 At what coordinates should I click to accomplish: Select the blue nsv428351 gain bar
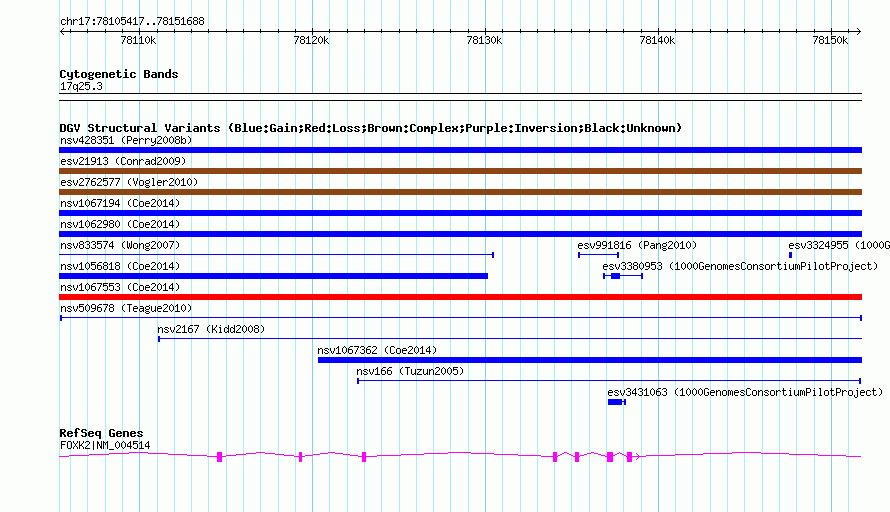pos(460,150)
